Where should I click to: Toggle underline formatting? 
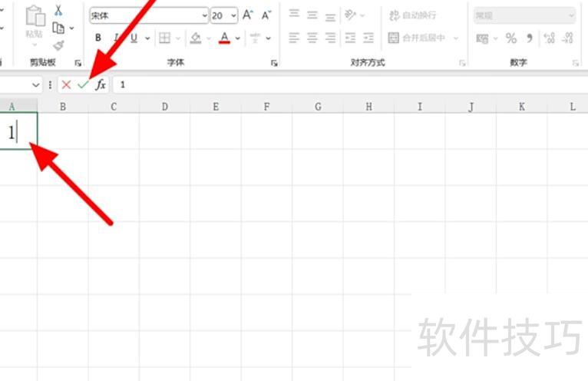134,38
